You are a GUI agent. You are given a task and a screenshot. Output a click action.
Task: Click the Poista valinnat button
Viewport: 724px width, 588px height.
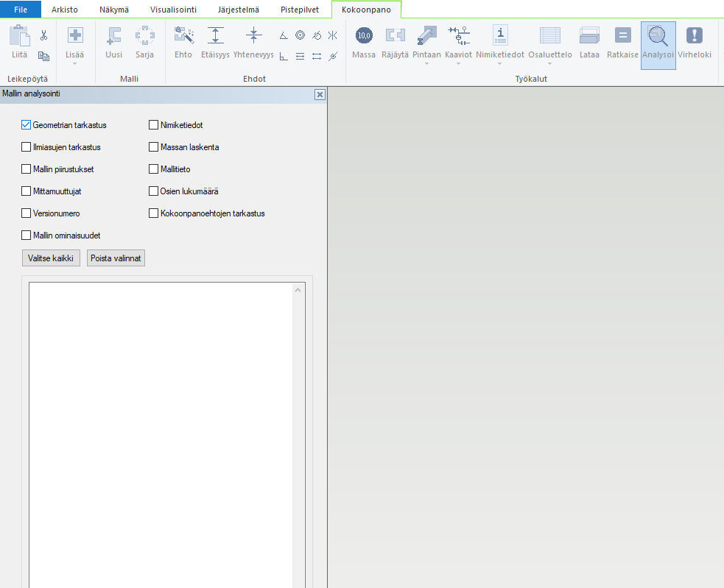click(x=116, y=258)
